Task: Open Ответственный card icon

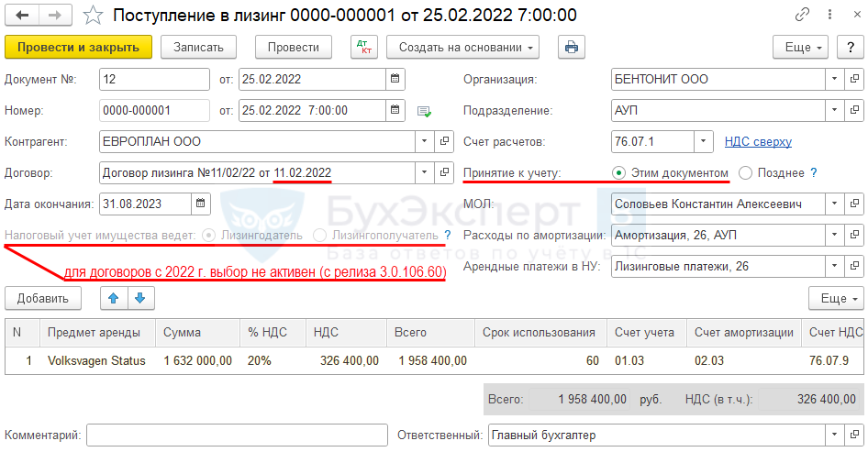Action: click(x=854, y=435)
